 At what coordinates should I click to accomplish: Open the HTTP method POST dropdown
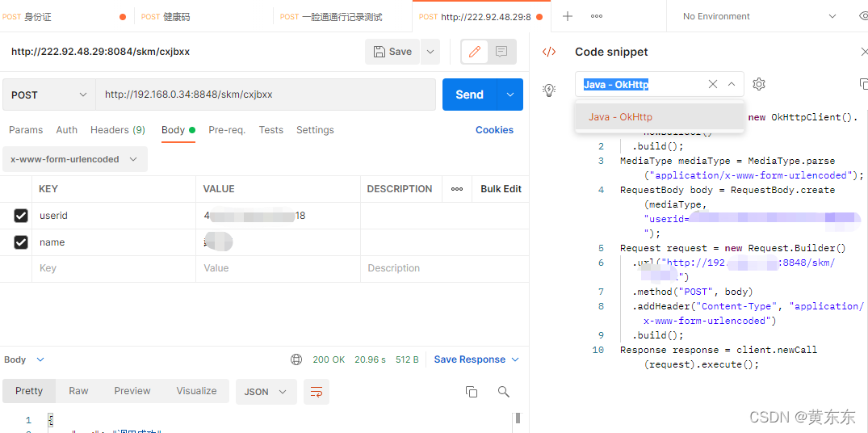pyautogui.click(x=48, y=95)
